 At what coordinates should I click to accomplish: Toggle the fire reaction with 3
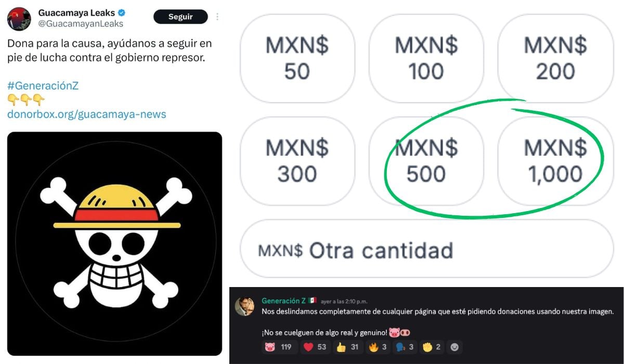coord(378,347)
